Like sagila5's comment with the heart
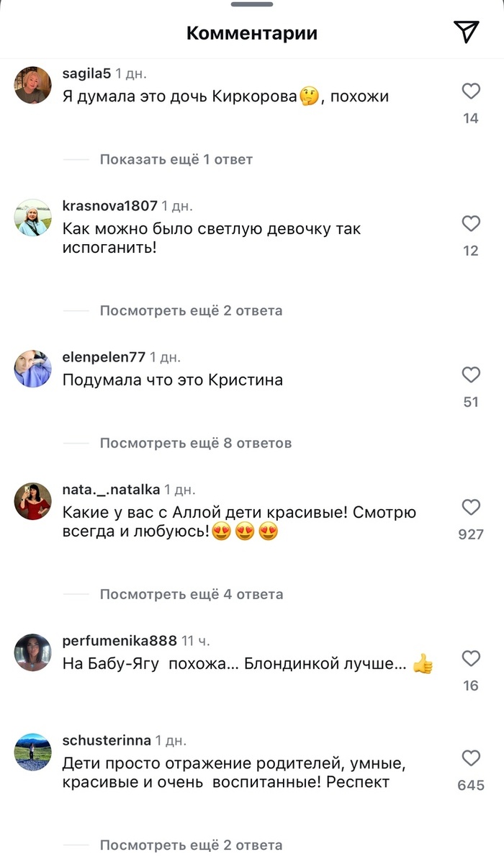Screen dimensions: 504x862 (471, 91)
